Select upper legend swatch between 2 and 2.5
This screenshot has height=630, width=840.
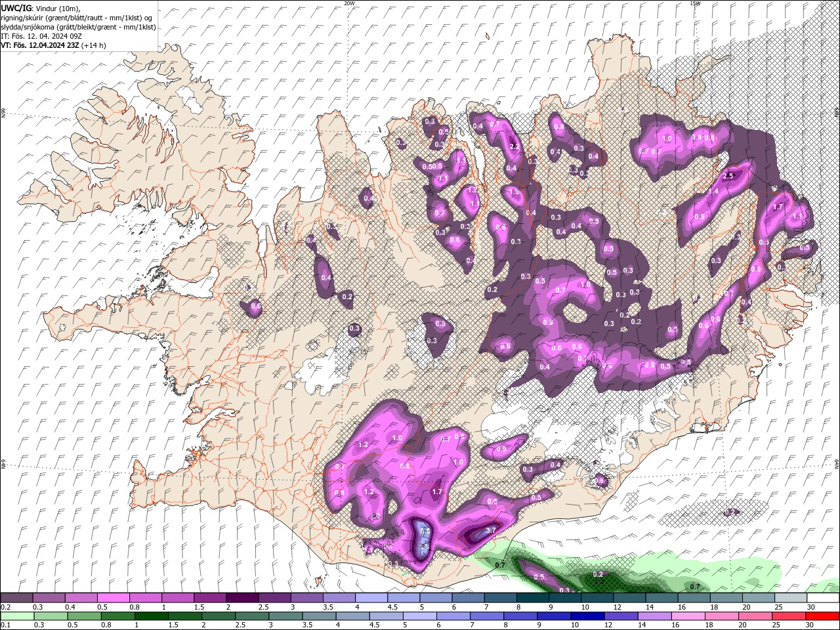click(242, 598)
